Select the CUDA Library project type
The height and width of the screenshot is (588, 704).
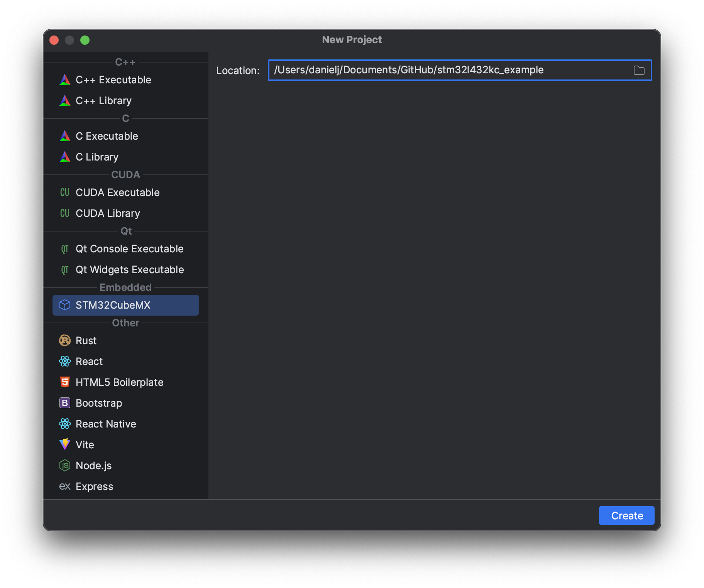107,213
